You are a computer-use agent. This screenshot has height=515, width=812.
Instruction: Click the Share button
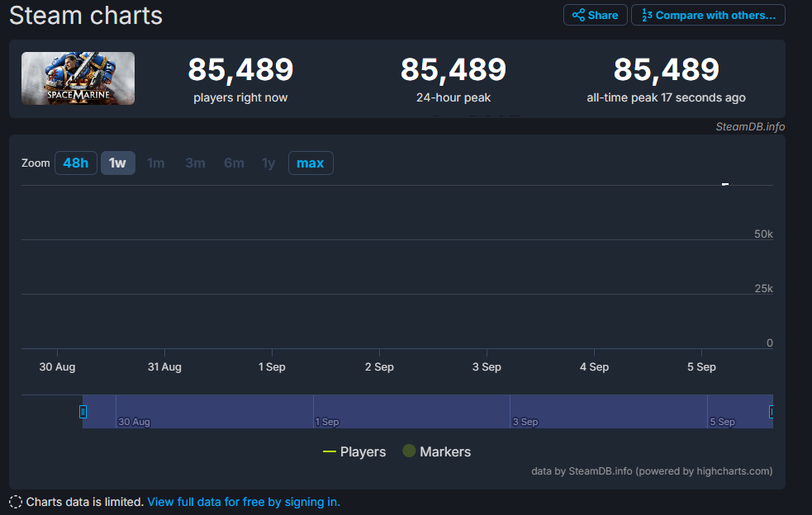click(595, 15)
